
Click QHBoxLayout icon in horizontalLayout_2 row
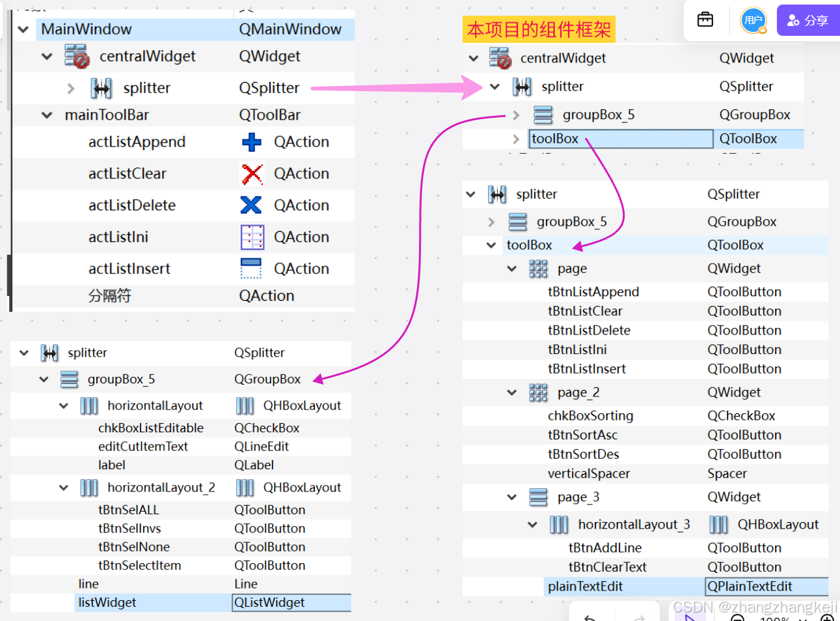tap(245, 488)
